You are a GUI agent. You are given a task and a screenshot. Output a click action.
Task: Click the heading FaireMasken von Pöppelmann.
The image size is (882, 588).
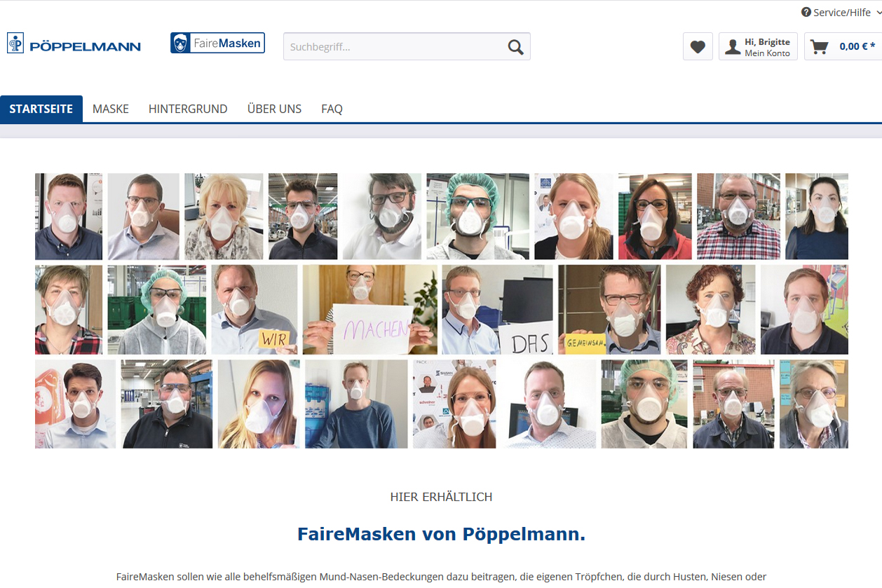tap(441, 534)
